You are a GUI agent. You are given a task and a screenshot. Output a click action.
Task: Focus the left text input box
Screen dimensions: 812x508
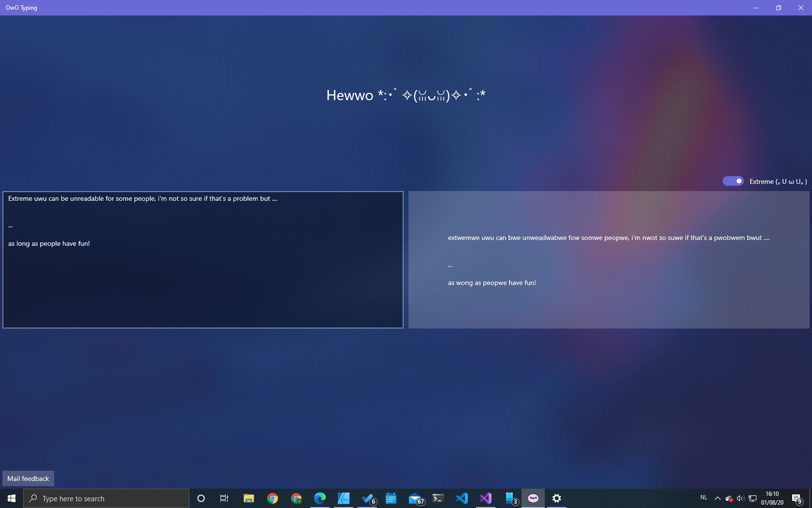(x=203, y=260)
